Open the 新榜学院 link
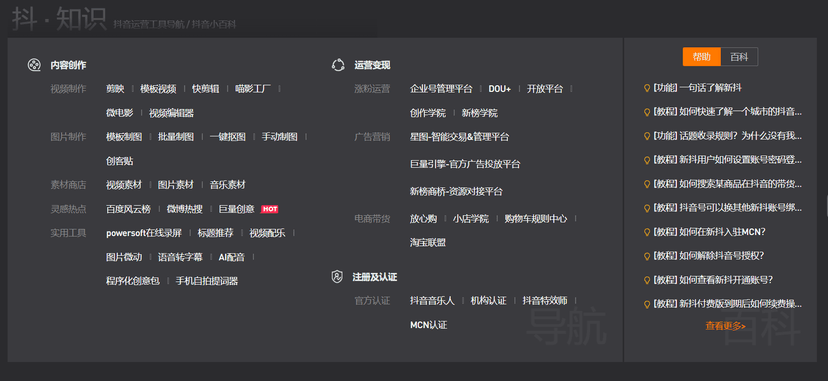828x381 pixels. click(479, 113)
